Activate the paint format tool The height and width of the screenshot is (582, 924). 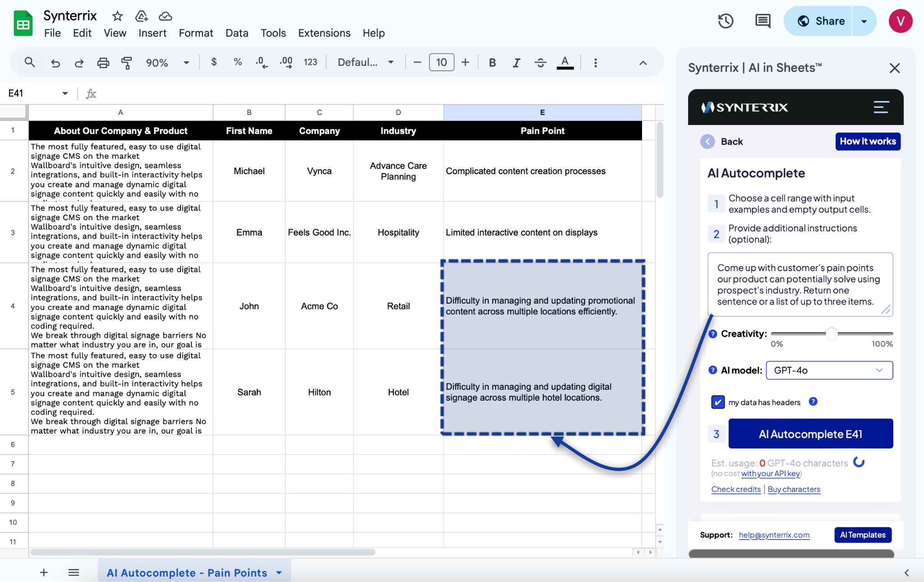click(127, 63)
